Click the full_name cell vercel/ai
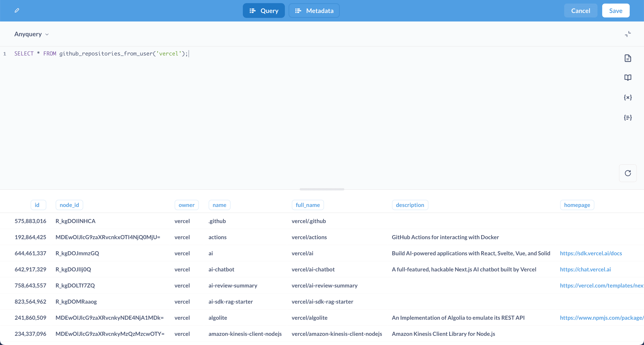Viewport: 644px width, 345px height. (x=302, y=253)
